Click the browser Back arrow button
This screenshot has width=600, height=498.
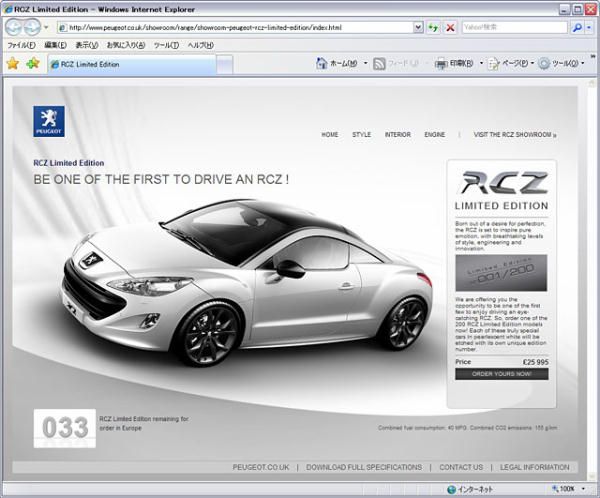14,27
